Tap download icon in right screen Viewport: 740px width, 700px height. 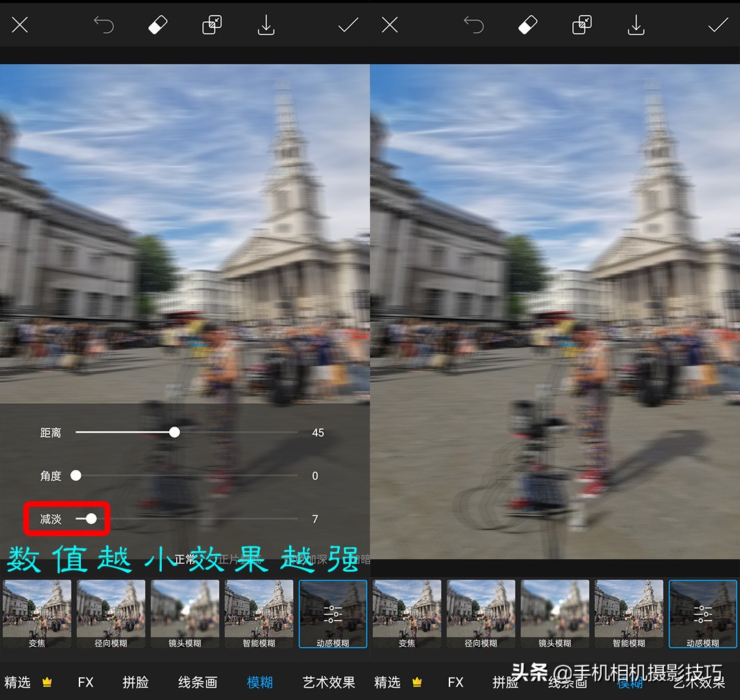[636, 25]
